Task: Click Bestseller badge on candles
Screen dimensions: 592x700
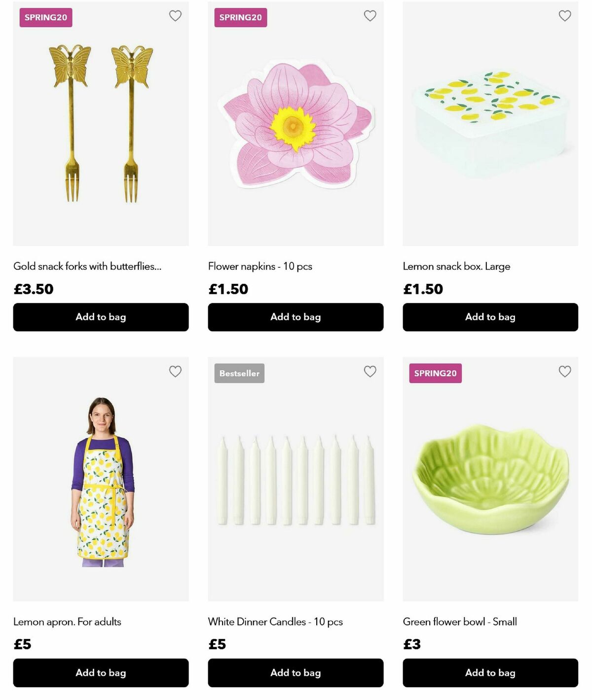Action: (x=239, y=373)
